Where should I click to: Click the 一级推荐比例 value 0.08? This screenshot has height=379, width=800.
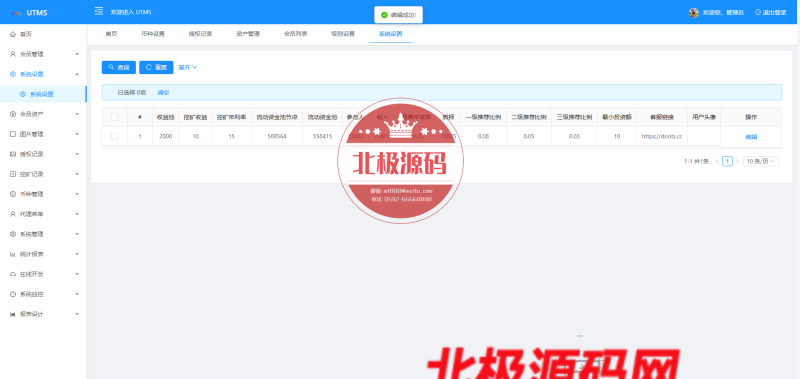pyautogui.click(x=483, y=137)
